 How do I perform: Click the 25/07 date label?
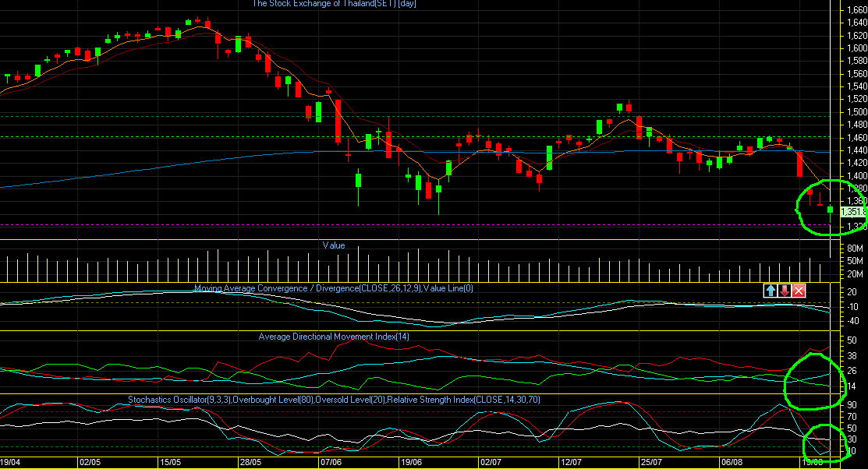tap(651, 462)
